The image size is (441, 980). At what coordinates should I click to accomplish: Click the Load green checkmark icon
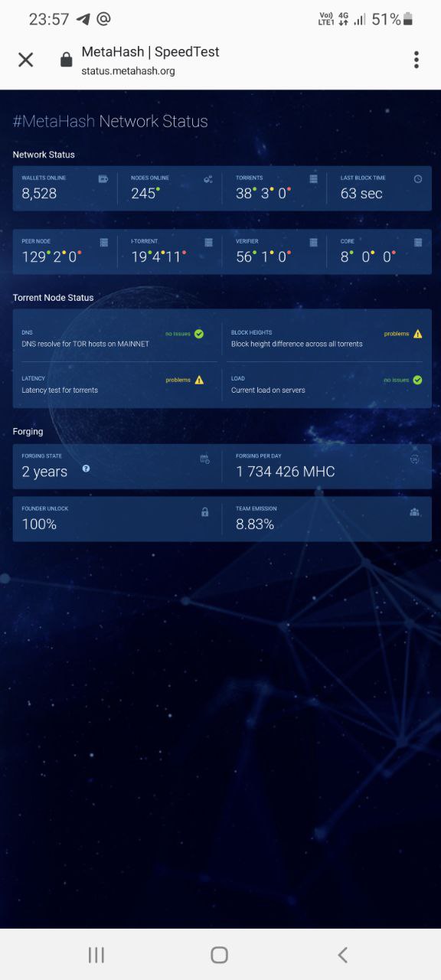pyautogui.click(x=417, y=380)
